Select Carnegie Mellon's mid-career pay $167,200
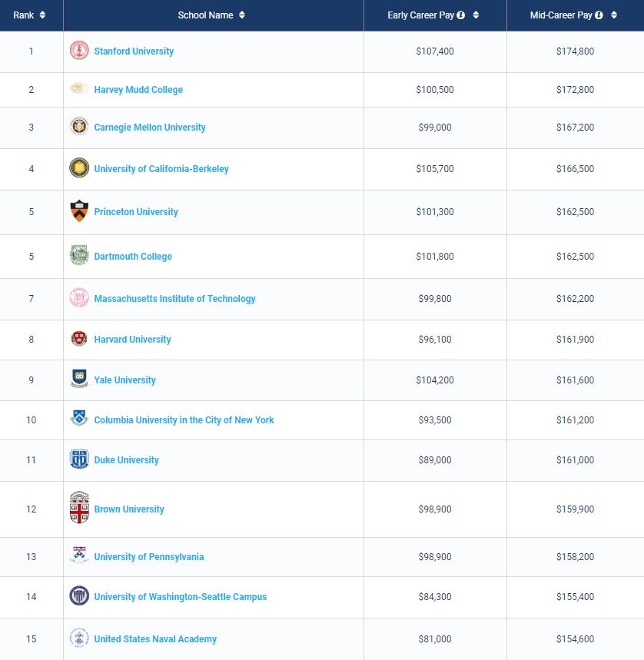This screenshot has height=660, width=644. click(575, 128)
